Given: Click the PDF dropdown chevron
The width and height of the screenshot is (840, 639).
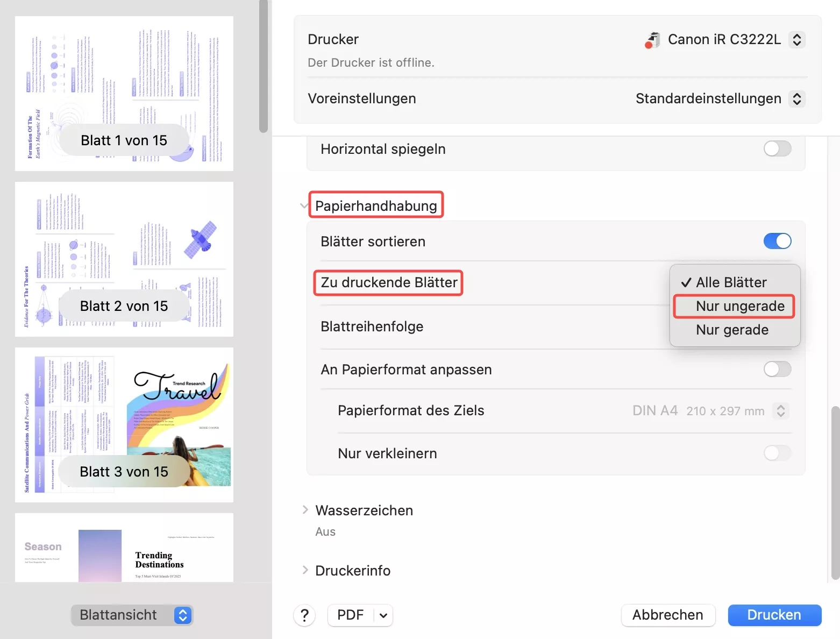Looking at the screenshot, I should [382, 615].
